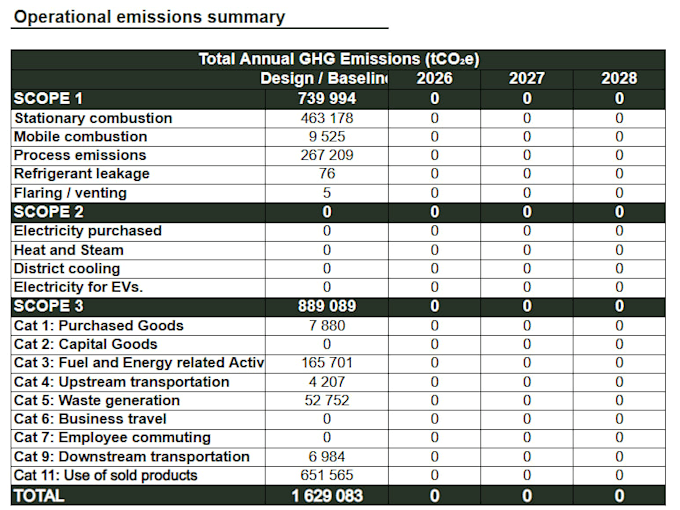
Task: Click the 'Total Annual GHG Emissions (tCO₂e)' header
Action: pyautogui.click(x=339, y=59)
